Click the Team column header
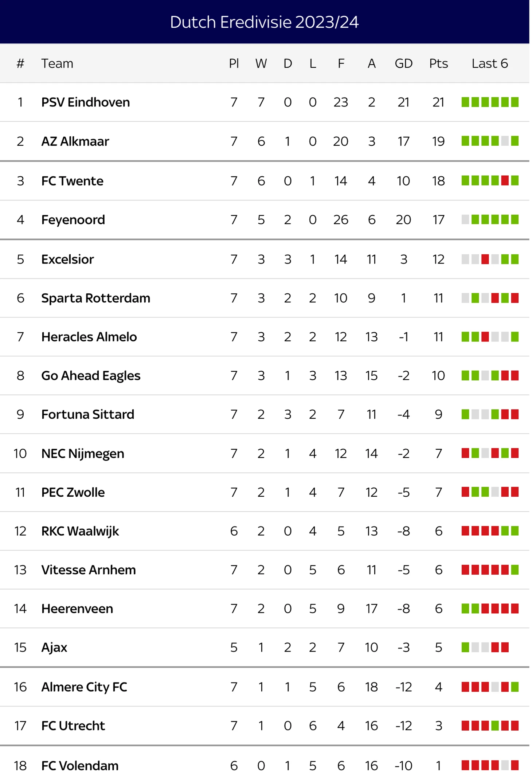 pyautogui.click(x=57, y=63)
